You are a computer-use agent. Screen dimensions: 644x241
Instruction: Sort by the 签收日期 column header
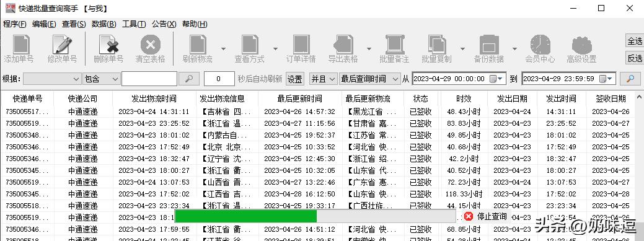[611, 99]
